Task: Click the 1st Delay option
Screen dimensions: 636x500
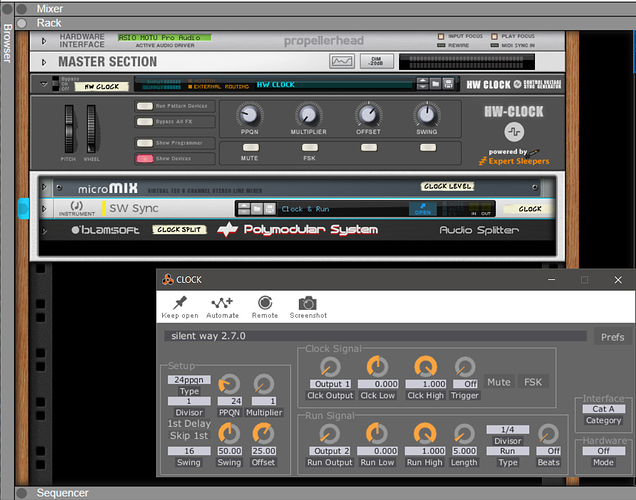Action: coord(189,423)
